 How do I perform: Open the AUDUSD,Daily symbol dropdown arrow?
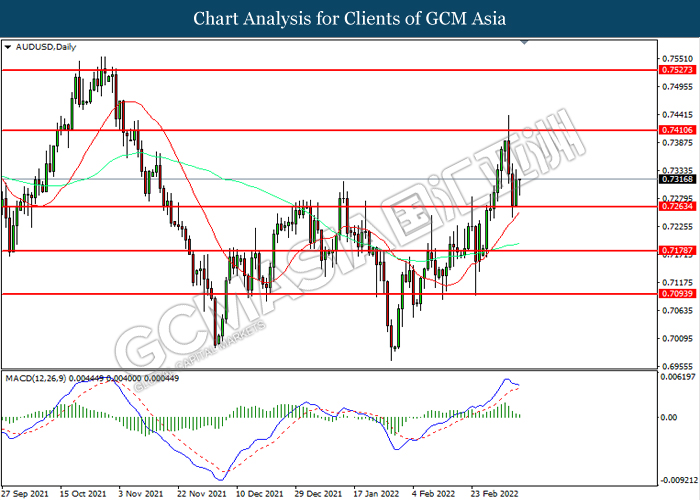coord(8,47)
